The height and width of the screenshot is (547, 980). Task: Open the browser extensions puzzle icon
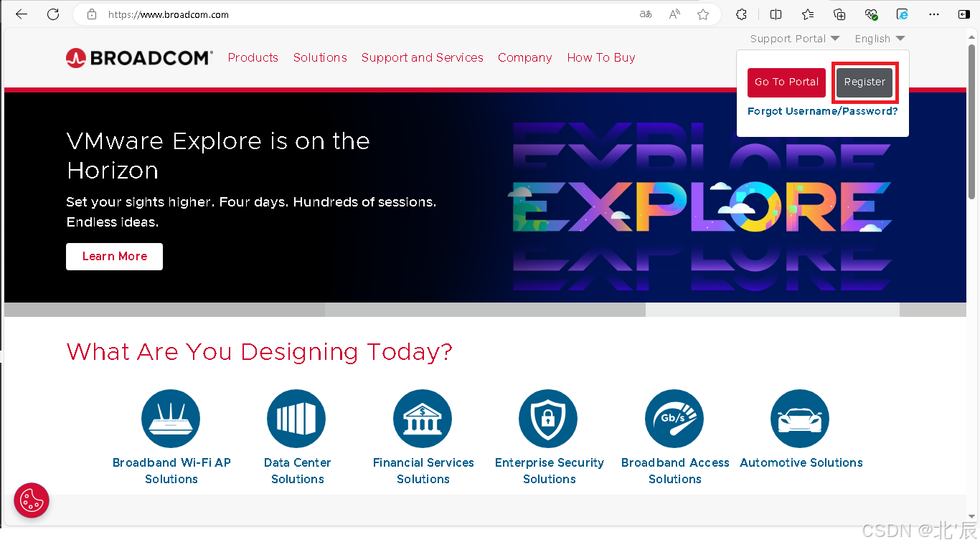[742, 14]
